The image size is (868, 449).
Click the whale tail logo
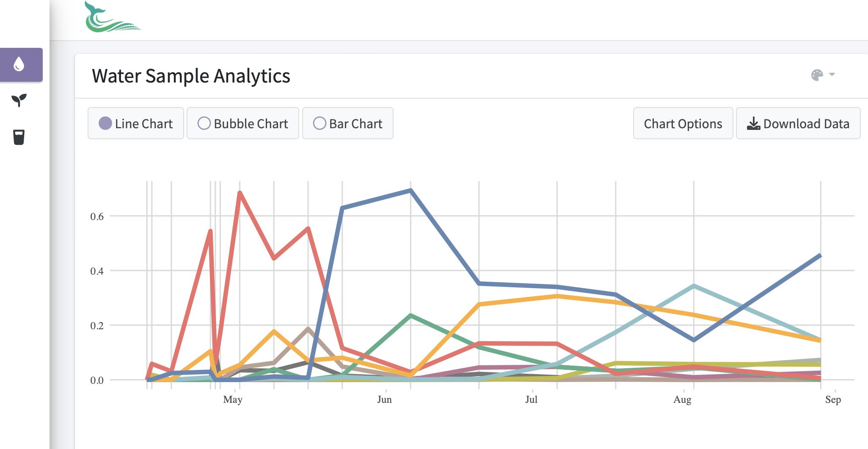click(x=112, y=18)
